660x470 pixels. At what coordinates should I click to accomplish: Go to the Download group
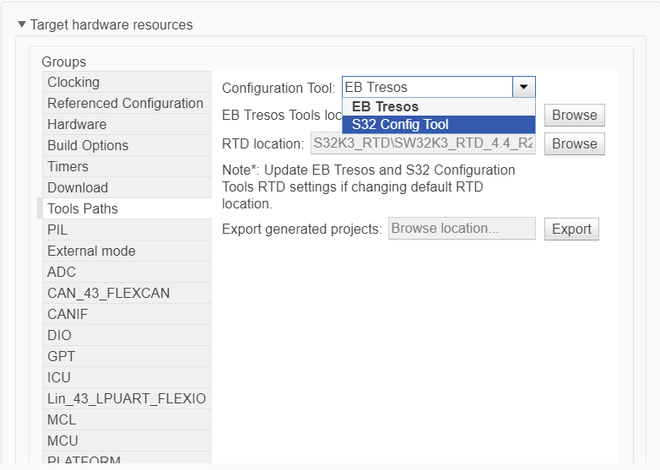pyautogui.click(x=77, y=187)
